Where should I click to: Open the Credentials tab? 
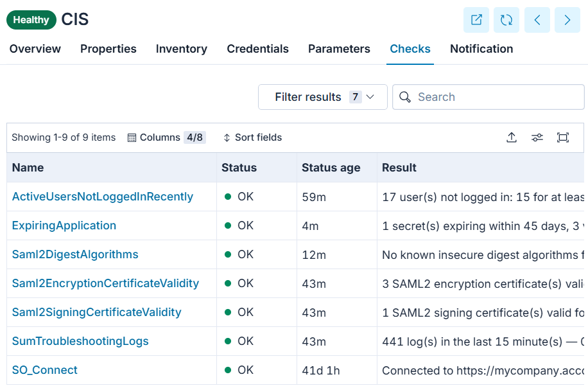pyautogui.click(x=257, y=49)
